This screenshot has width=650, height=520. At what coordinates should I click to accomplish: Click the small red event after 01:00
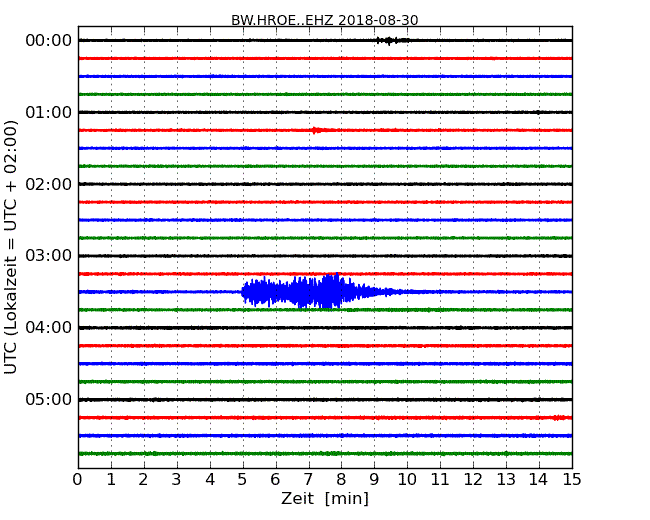click(319, 130)
